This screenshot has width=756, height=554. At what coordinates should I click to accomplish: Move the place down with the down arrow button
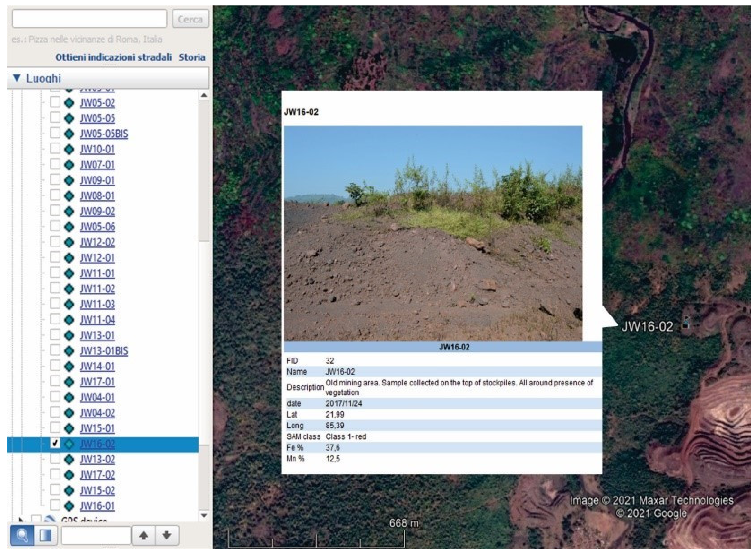click(167, 535)
